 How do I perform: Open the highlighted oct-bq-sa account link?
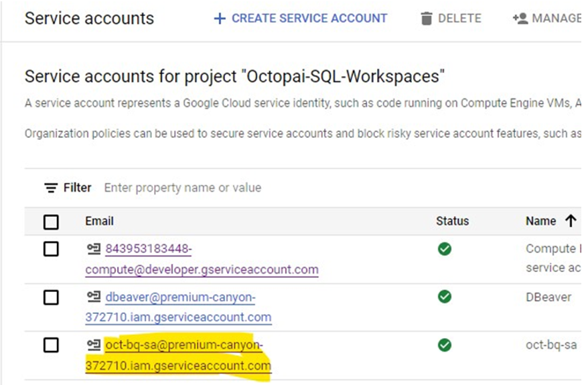[184, 345]
